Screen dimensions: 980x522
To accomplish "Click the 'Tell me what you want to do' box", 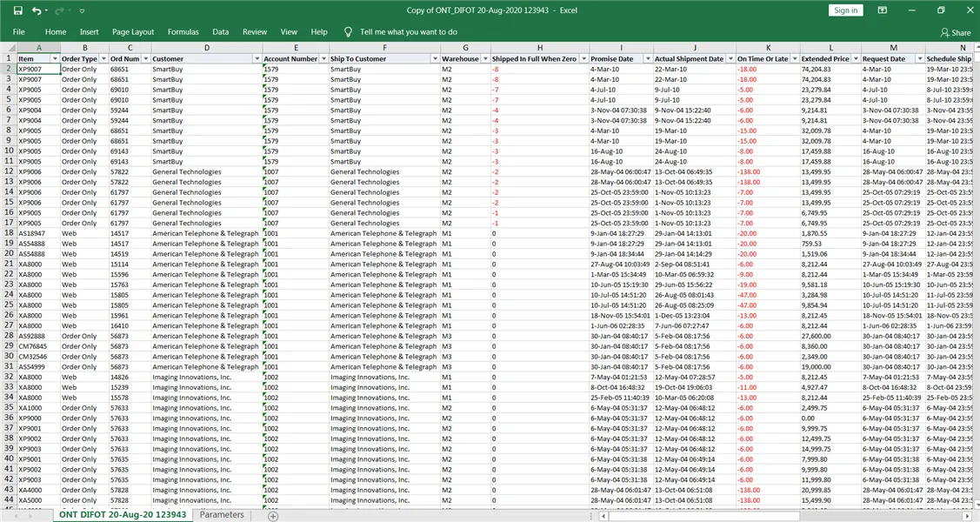I will pyautogui.click(x=408, y=32).
